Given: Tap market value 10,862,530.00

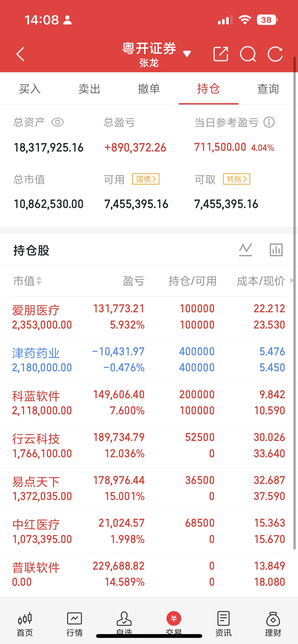Looking at the screenshot, I should (49, 204).
